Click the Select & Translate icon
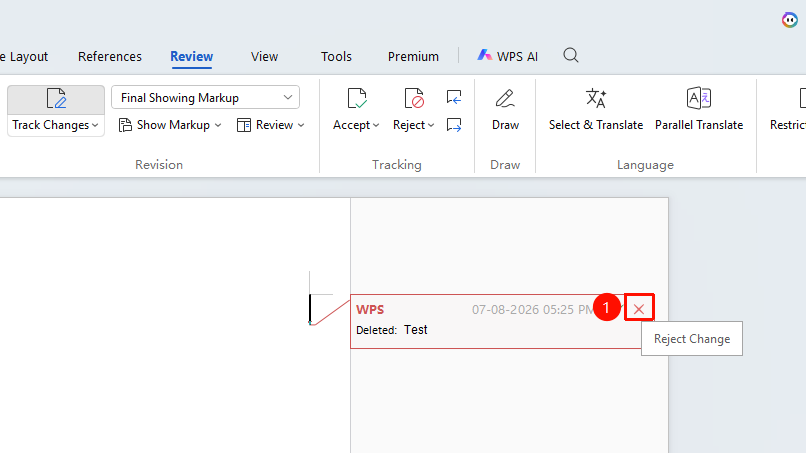This screenshot has height=453, width=806. click(x=596, y=98)
